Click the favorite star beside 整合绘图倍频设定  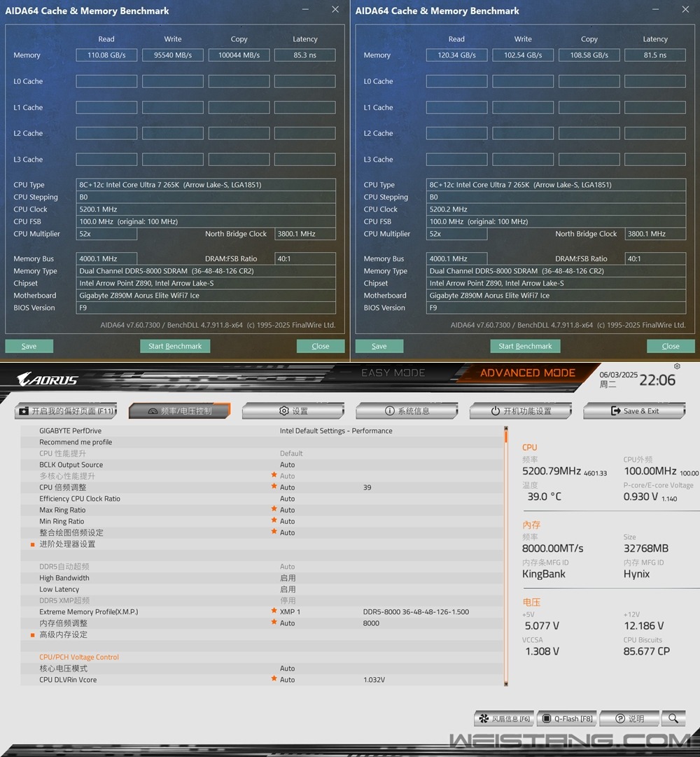pyautogui.click(x=274, y=532)
